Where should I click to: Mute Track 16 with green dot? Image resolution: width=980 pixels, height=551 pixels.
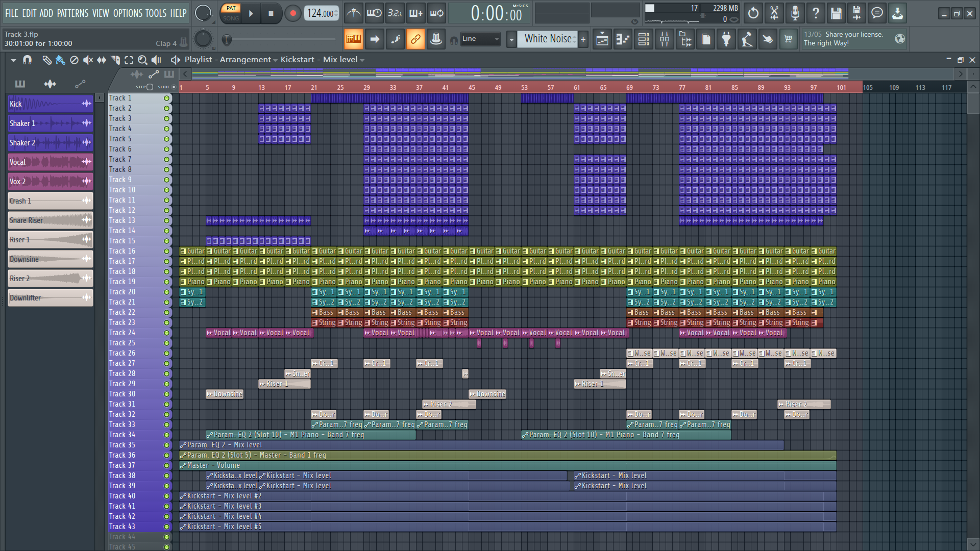[166, 251]
